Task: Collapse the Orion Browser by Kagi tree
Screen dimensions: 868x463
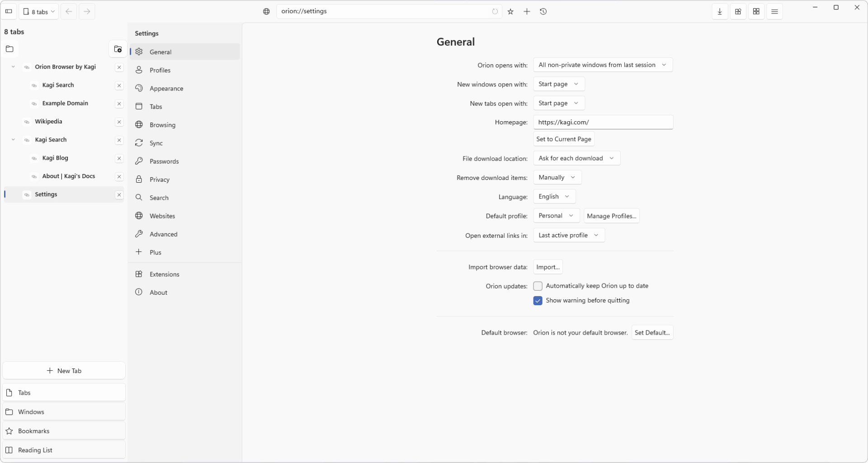Action: tap(13, 67)
